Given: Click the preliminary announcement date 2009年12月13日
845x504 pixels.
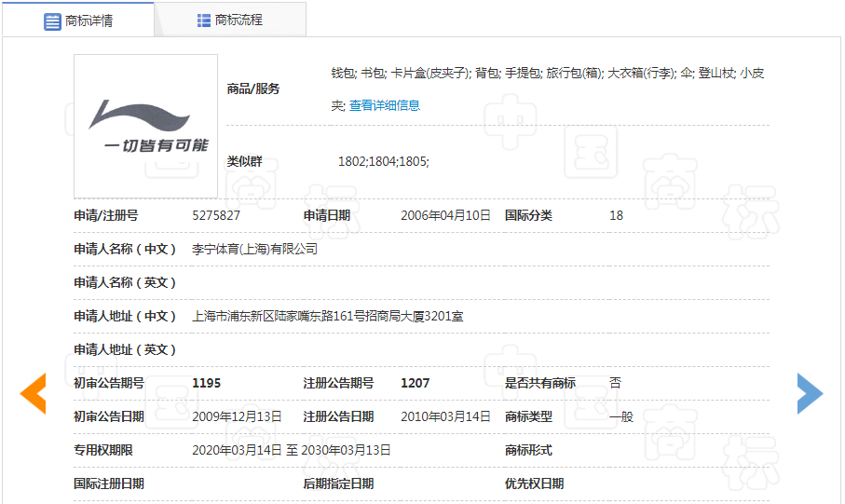Looking at the screenshot, I should [237, 416].
